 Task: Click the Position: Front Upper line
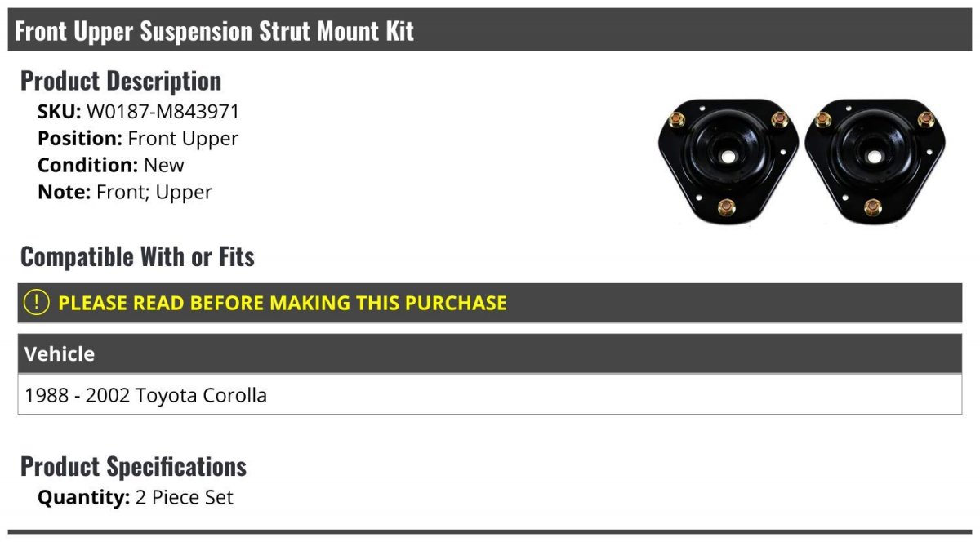pos(138,139)
